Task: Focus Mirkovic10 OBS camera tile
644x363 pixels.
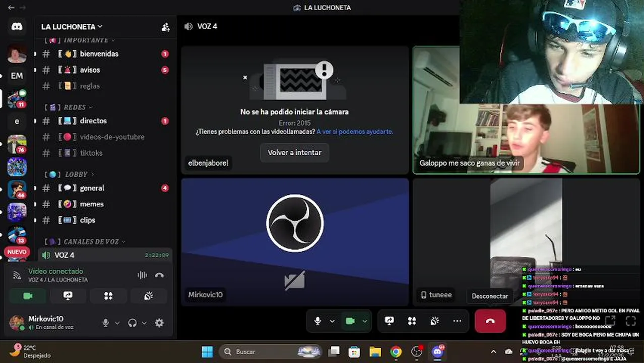Action: tap(295, 242)
